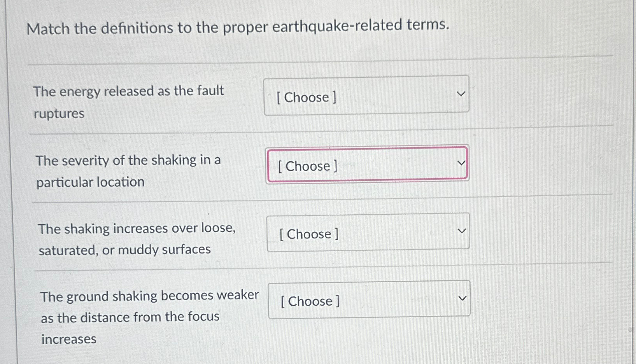Click the shaking increases over loose surfaces text
Screen dimensions: 636x364
[137, 229]
